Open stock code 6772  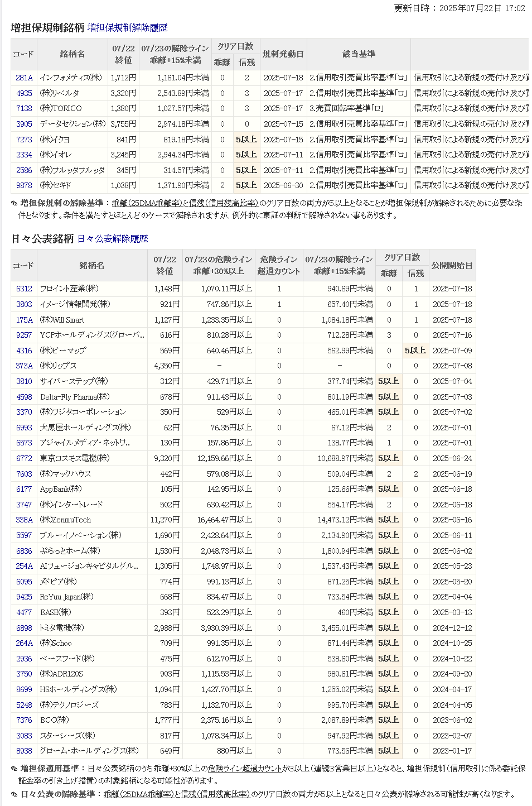[24, 458]
